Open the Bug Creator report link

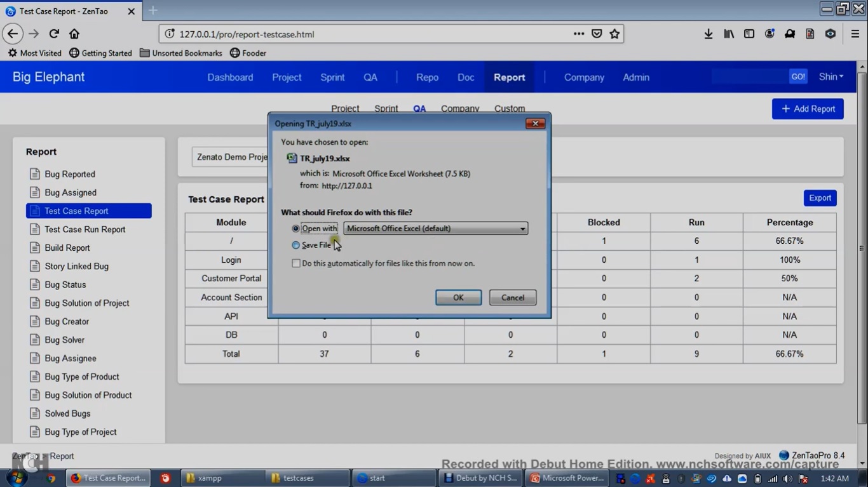67,321
